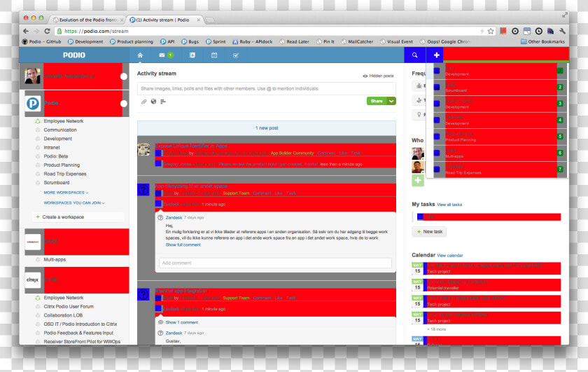The image size is (588, 372).
Task: Click the status share text field
Action: coord(267,88)
